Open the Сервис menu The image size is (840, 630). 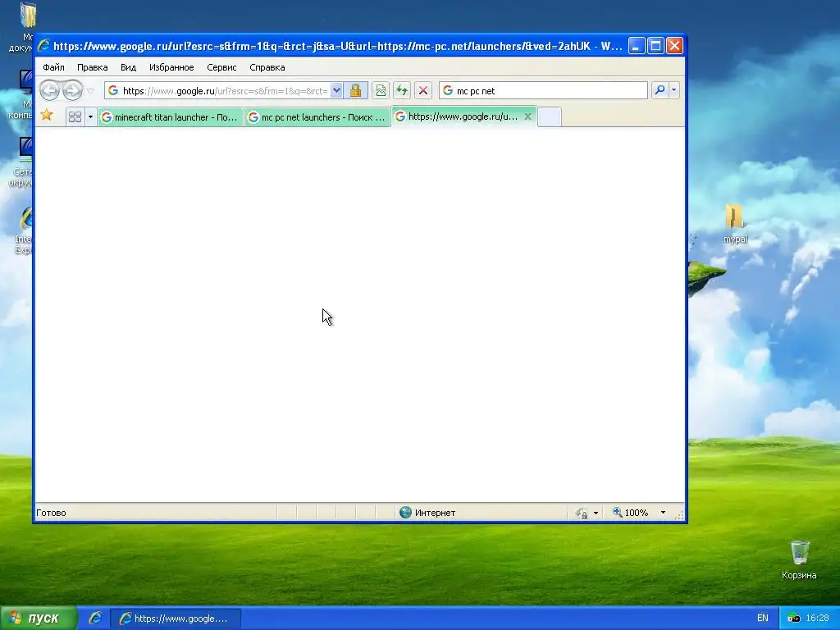(221, 67)
